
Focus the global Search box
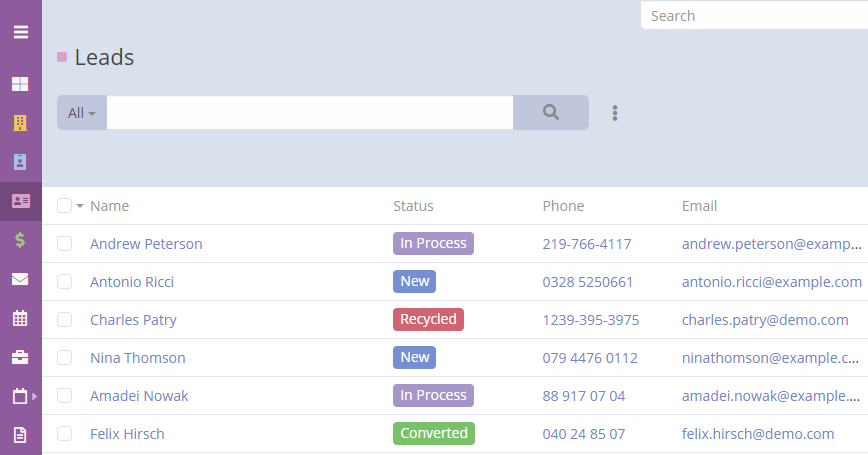point(755,16)
